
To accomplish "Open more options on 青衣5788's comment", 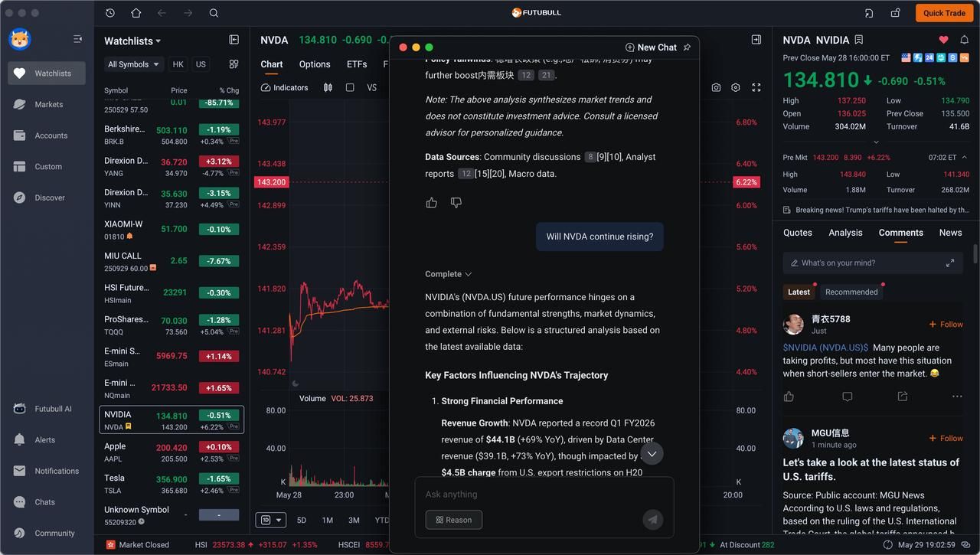I will [957, 397].
